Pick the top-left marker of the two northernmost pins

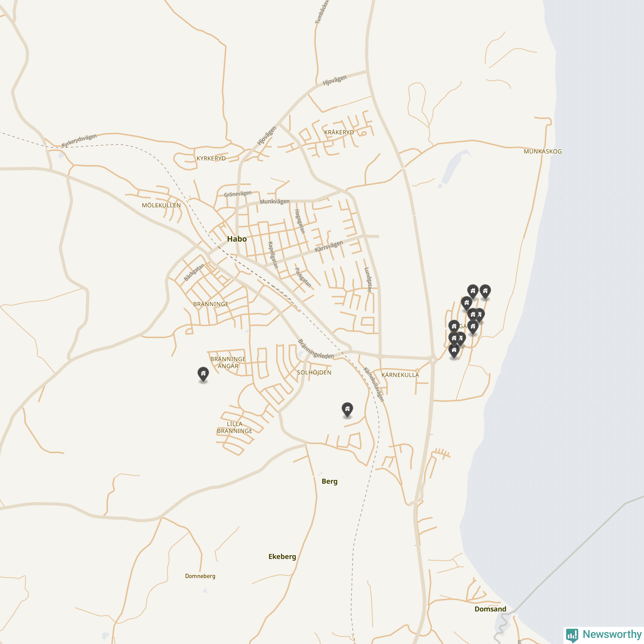point(473,292)
